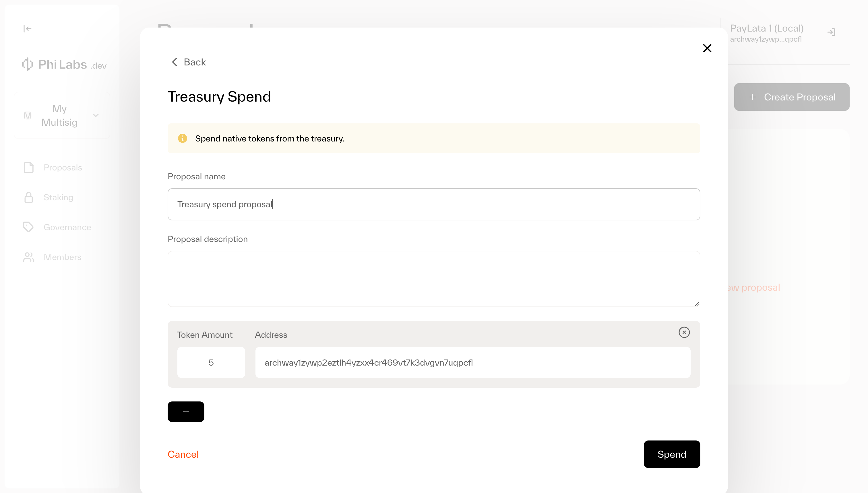Click the Proposal name input field
This screenshot has height=493, width=868.
click(x=433, y=205)
